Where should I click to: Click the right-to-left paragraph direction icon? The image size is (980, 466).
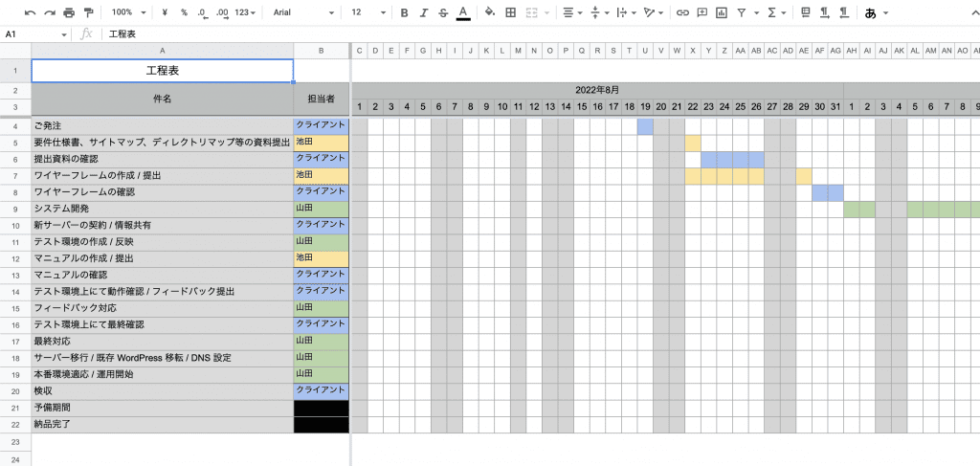844,12
